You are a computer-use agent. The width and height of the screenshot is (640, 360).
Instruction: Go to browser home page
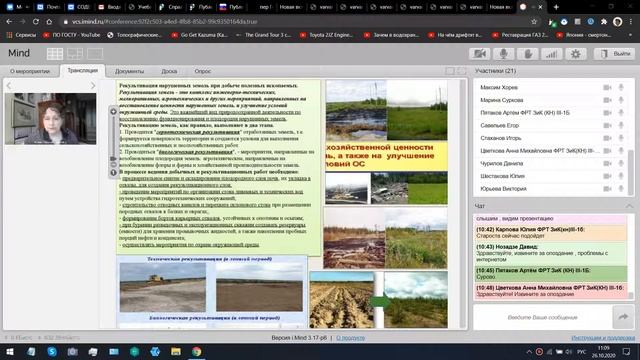(49, 22)
